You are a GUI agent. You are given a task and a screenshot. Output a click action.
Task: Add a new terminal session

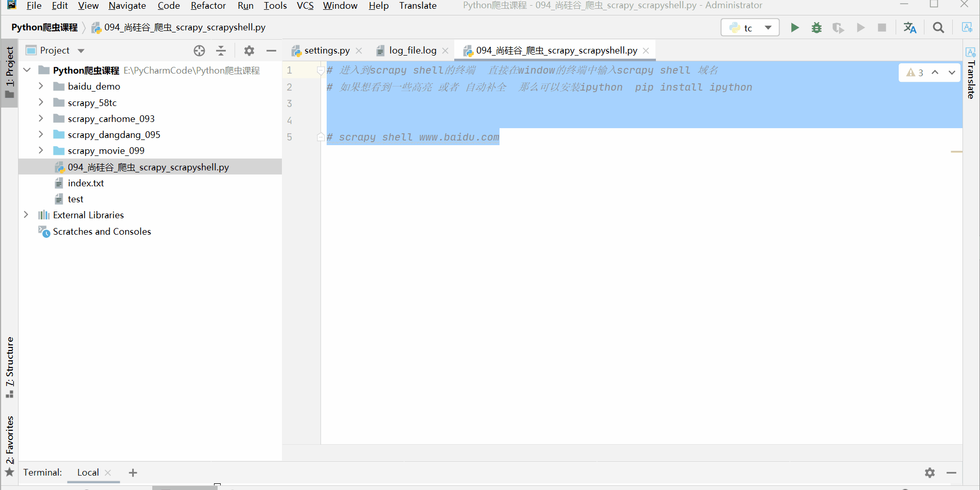pyautogui.click(x=133, y=472)
